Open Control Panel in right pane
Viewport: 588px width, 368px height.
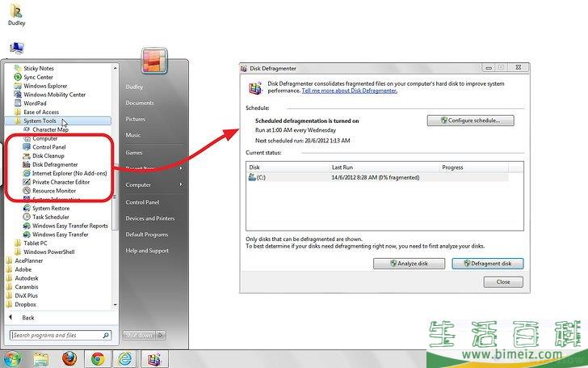[x=142, y=202]
